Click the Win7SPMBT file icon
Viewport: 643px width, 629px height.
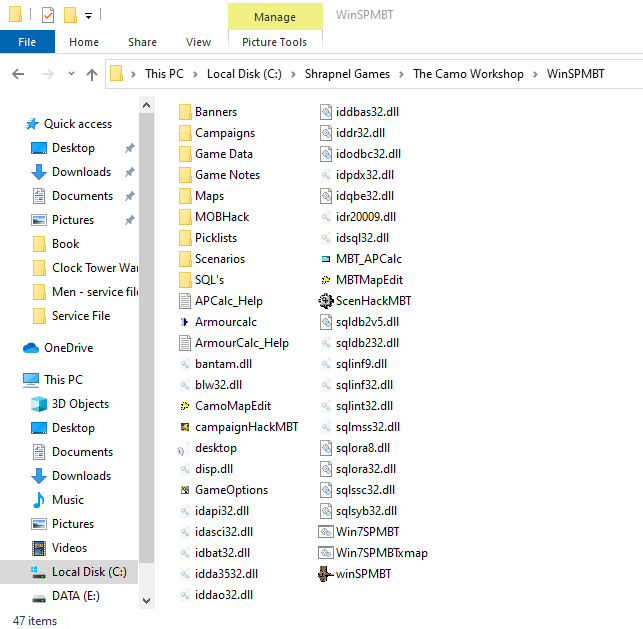(x=325, y=532)
